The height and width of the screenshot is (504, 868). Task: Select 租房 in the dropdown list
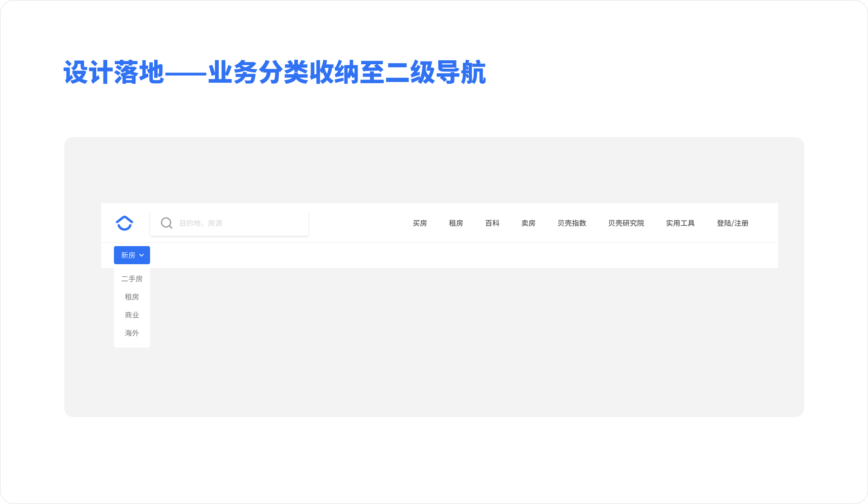132,297
